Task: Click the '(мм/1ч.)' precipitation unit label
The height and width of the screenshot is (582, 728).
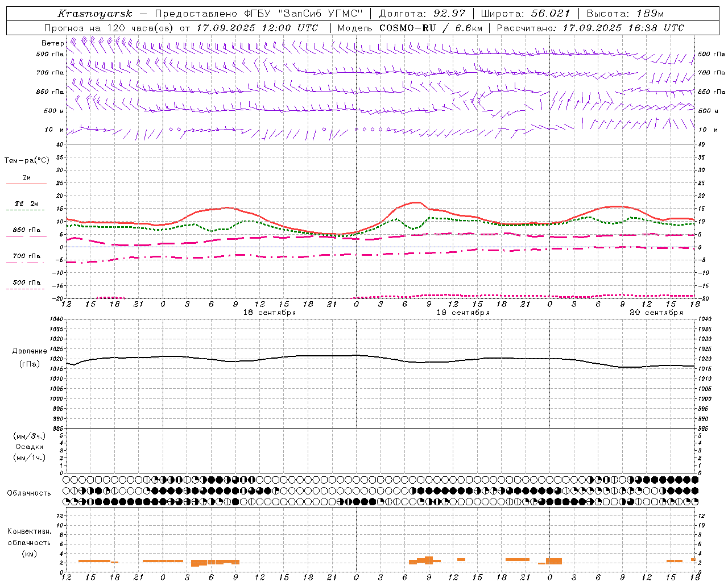Action: (x=30, y=458)
